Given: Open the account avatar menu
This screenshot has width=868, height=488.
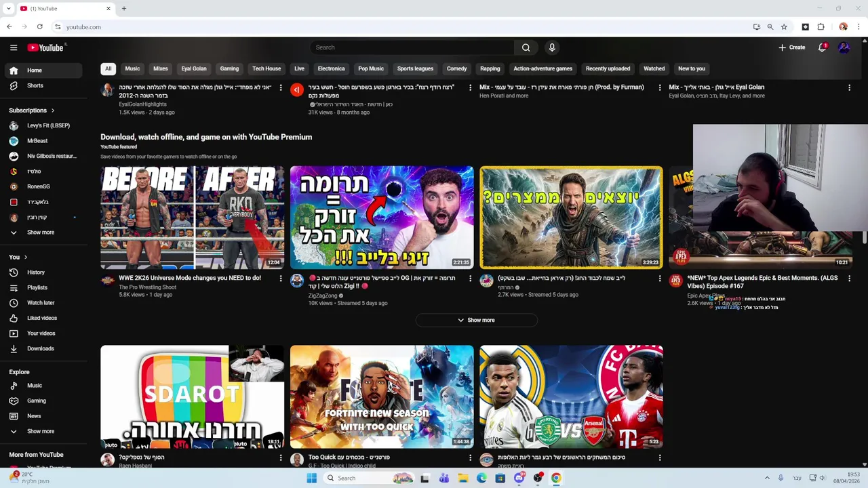Looking at the screenshot, I should tap(844, 47).
